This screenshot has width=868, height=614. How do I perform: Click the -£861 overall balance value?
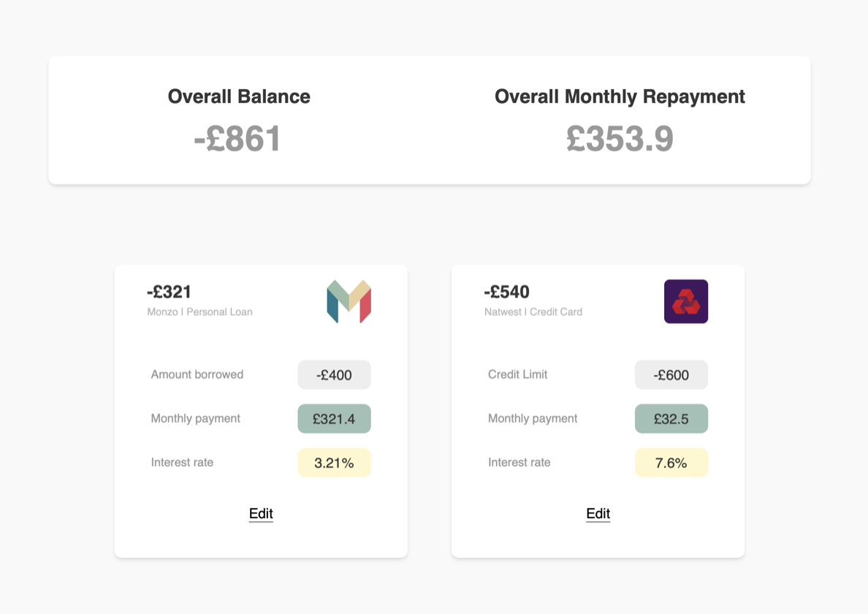237,138
